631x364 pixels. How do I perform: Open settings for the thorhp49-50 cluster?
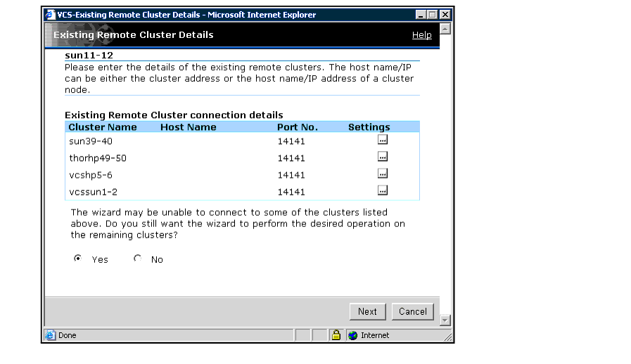click(383, 157)
